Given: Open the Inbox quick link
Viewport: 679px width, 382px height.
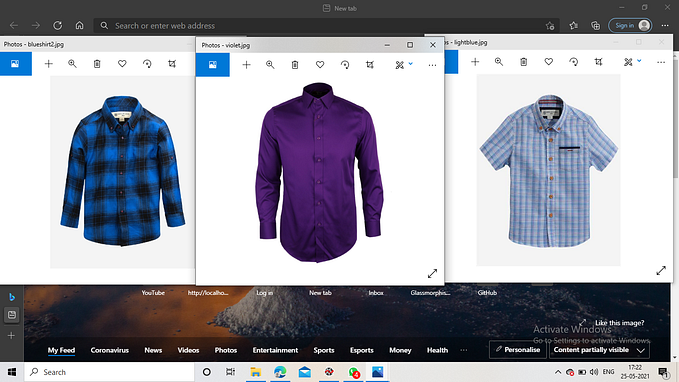Looking at the screenshot, I should tap(376, 293).
